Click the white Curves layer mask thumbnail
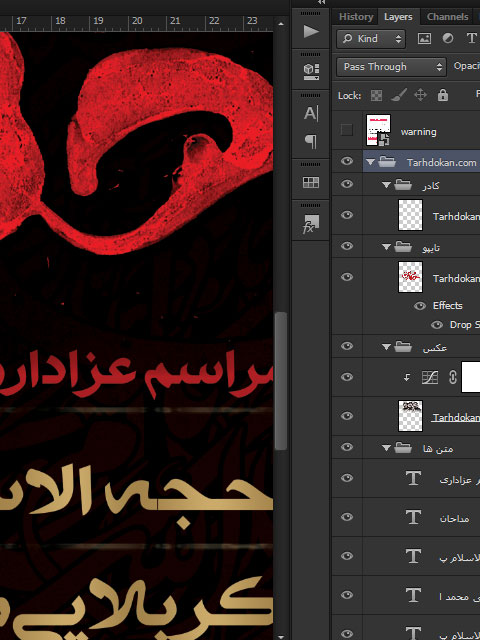Image resolution: width=480 pixels, height=640 pixels. [x=471, y=377]
